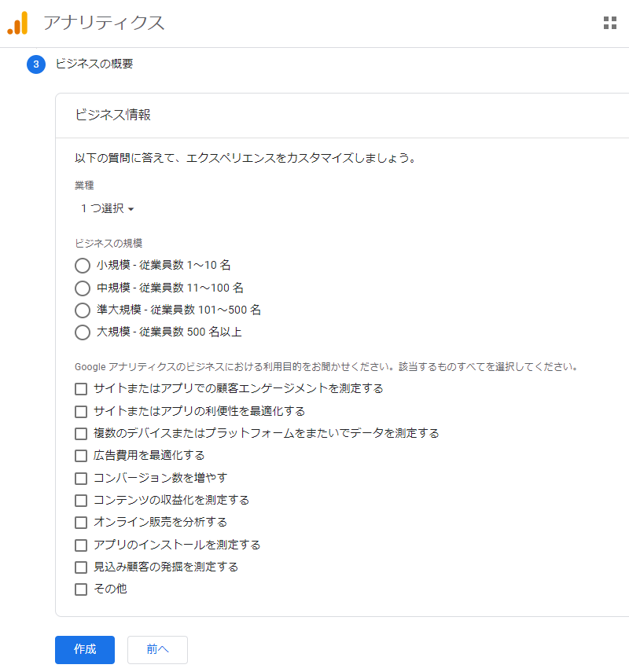This screenshot has width=629, height=672.
Task: Check サイトまたはアプリでの顧客エンゲージメントを測定する
Action: pyautogui.click(x=81, y=388)
